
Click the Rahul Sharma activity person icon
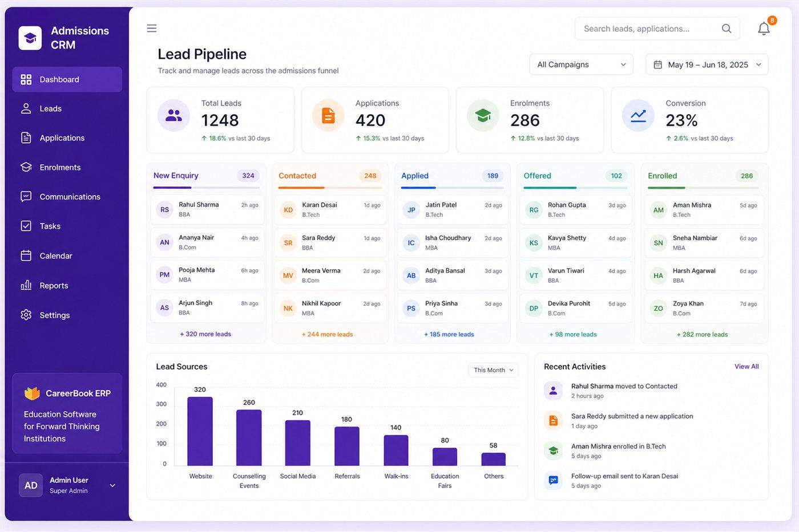pos(553,391)
